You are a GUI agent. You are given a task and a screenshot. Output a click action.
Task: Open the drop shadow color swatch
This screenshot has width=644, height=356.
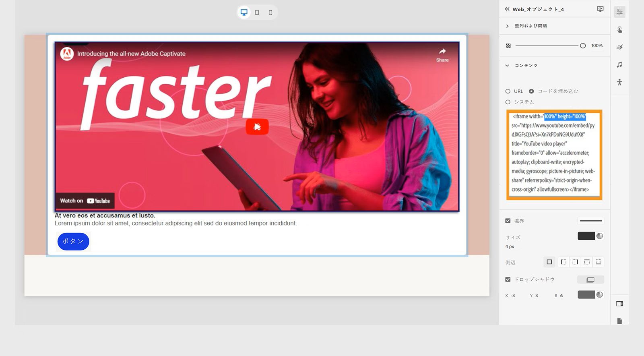click(586, 295)
